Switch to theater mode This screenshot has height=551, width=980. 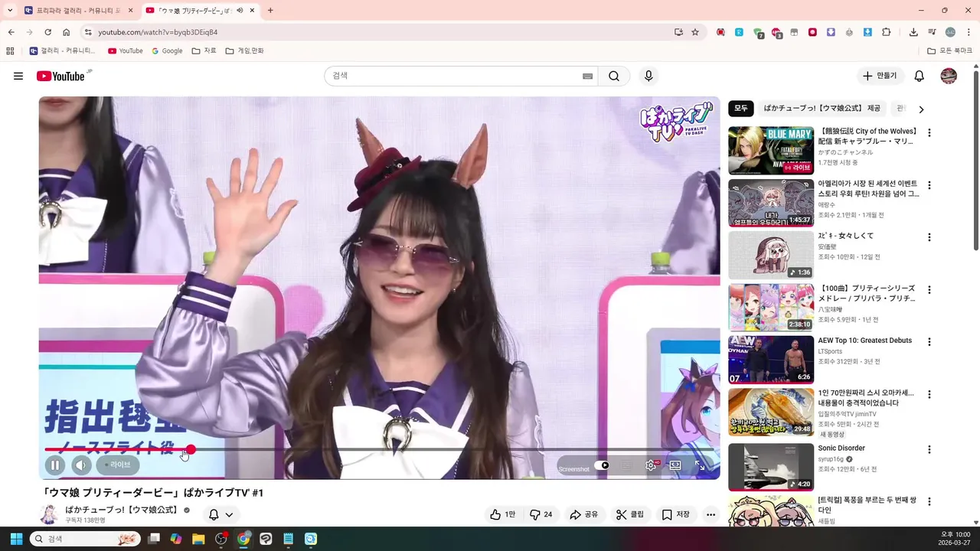click(675, 465)
